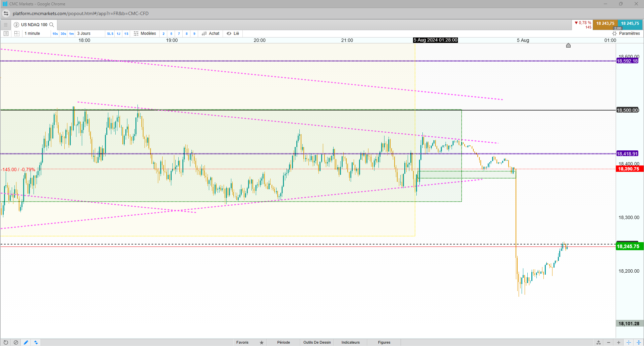Open the chart list panel icon
644x346 pixels.
6,33
